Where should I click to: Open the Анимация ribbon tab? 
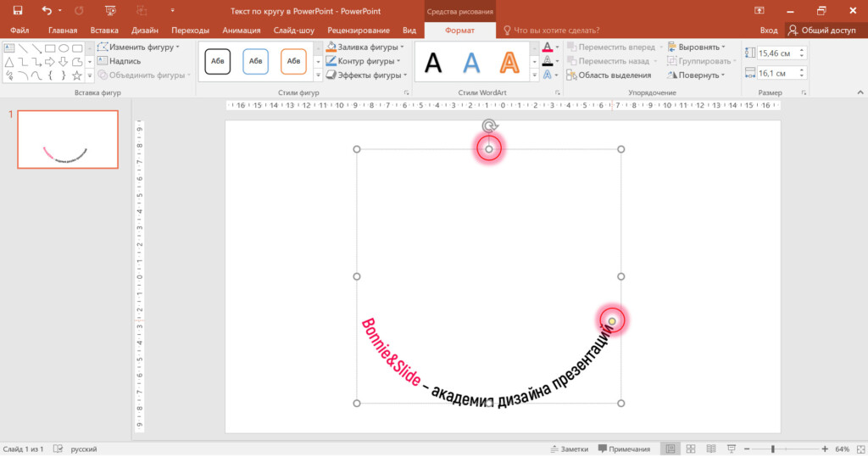coord(242,31)
